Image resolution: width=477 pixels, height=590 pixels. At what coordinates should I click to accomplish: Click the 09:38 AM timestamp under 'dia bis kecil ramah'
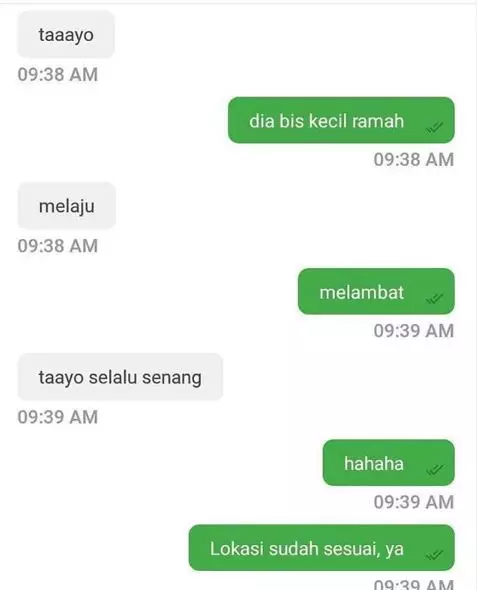(x=414, y=160)
